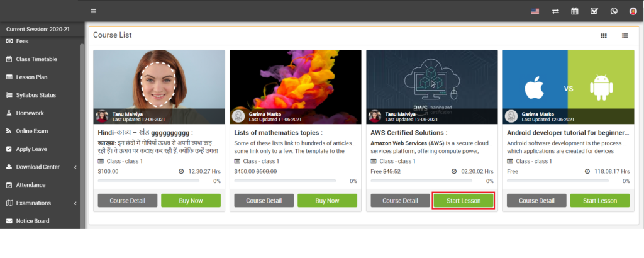Viewport: 644px width, 258px height.
Task: Click the "Course List" heading
Action: tap(113, 35)
